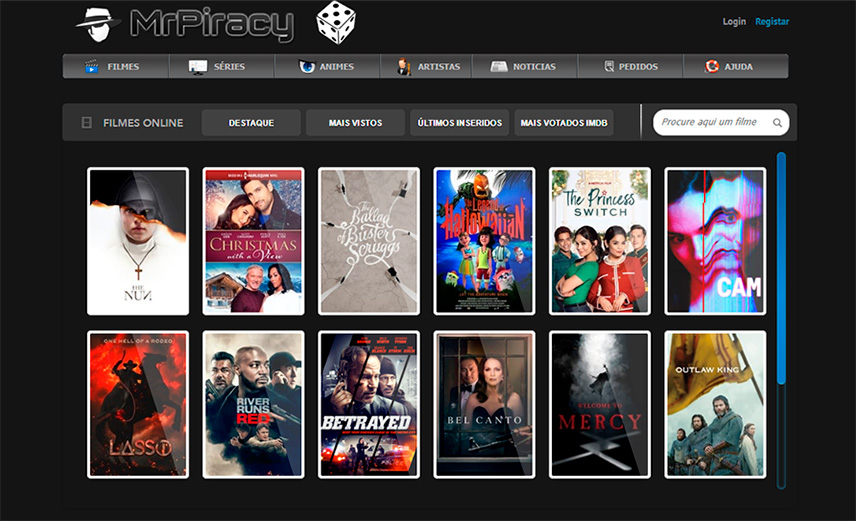Open The Princess Switch poster
Screen dimensions: 856x521
[600, 241]
